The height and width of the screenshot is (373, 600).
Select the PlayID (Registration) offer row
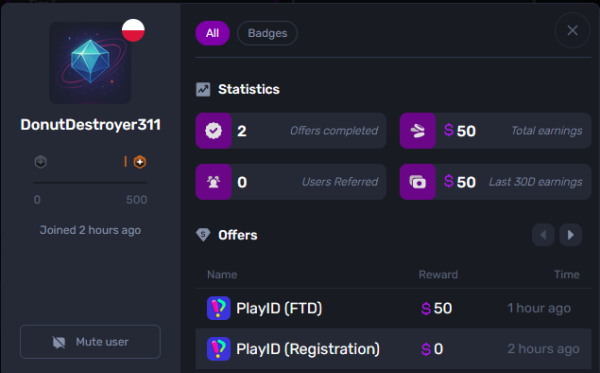(x=393, y=349)
